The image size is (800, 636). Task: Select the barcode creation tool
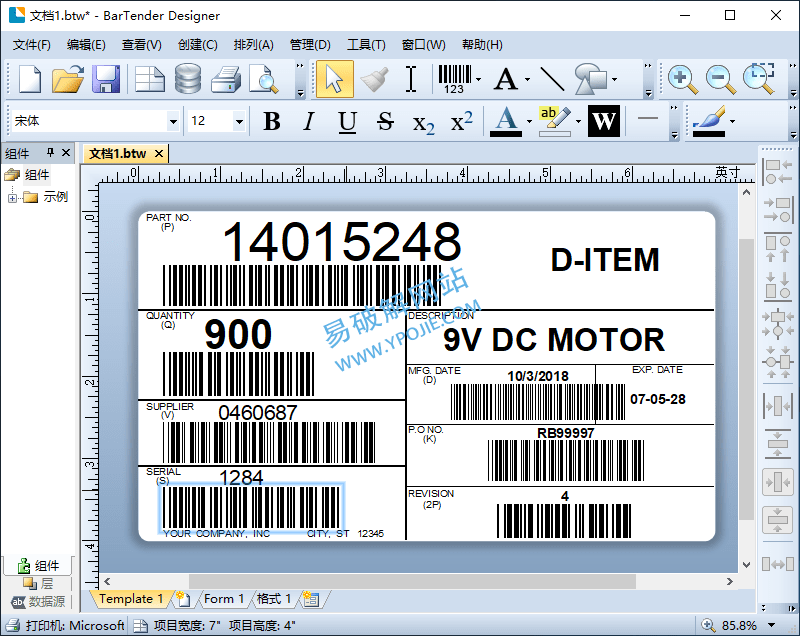click(455, 79)
